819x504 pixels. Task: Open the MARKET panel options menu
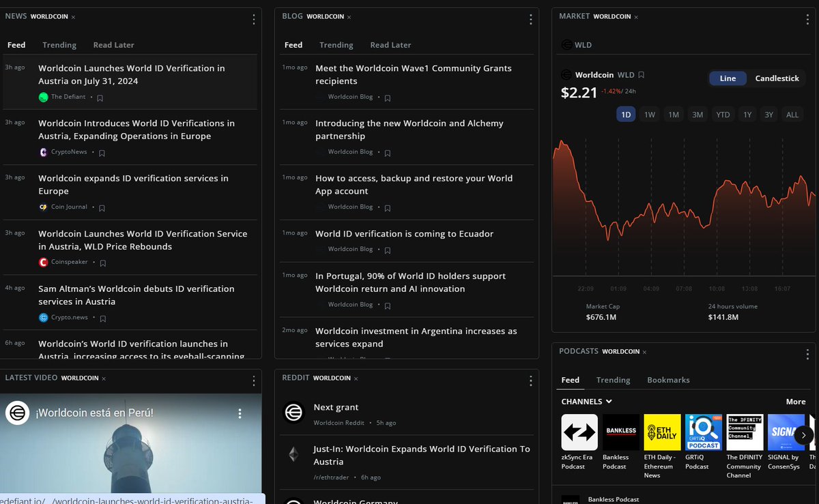[x=807, y=19]
